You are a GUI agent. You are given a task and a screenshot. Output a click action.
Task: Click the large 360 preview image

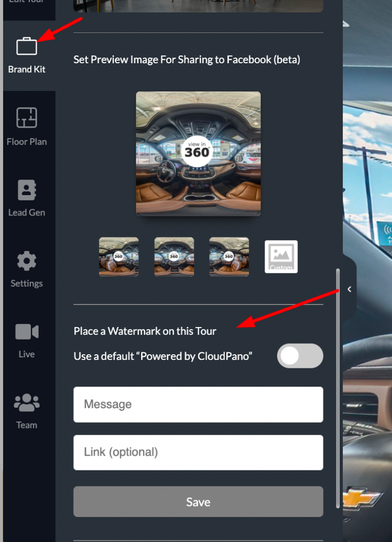(198, 154)
